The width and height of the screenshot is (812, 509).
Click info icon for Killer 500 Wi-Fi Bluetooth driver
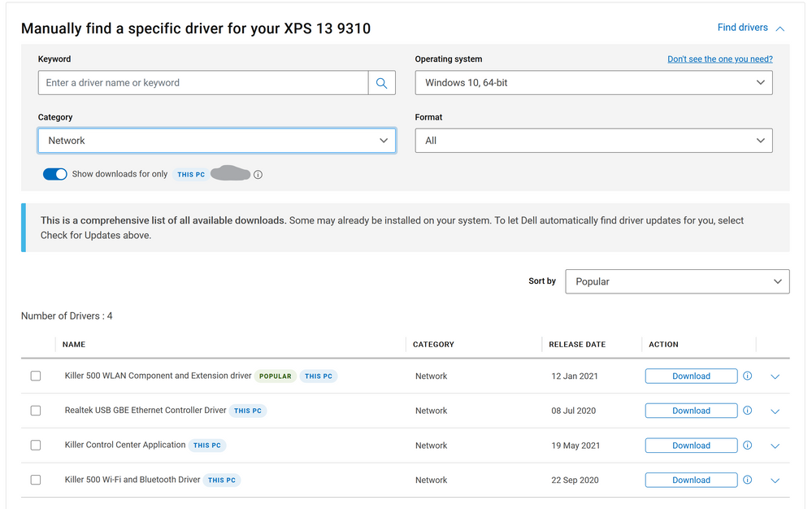coord(748,480)
